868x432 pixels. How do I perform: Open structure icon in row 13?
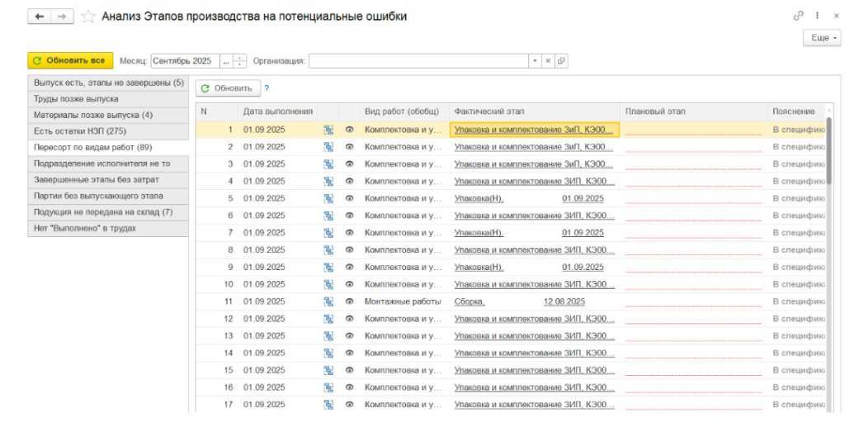click(329, 335)
